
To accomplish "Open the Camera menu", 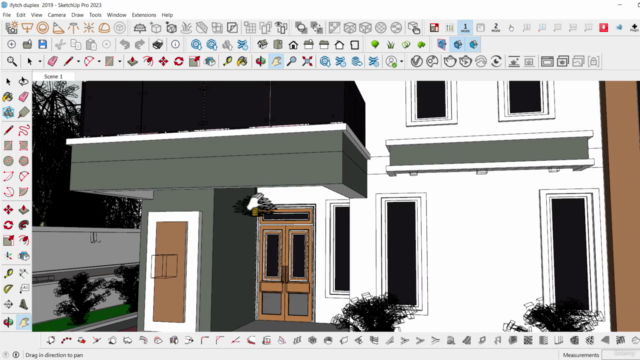I will [57, 15].
